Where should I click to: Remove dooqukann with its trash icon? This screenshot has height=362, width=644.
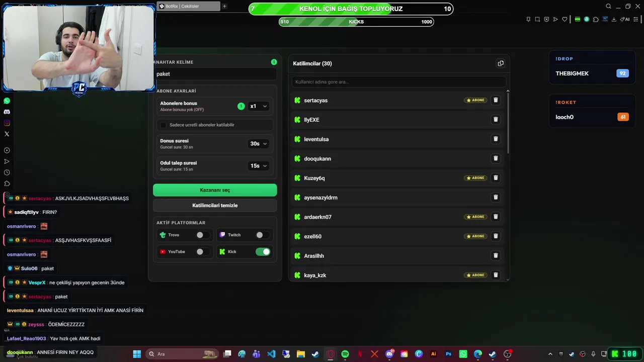496,158
